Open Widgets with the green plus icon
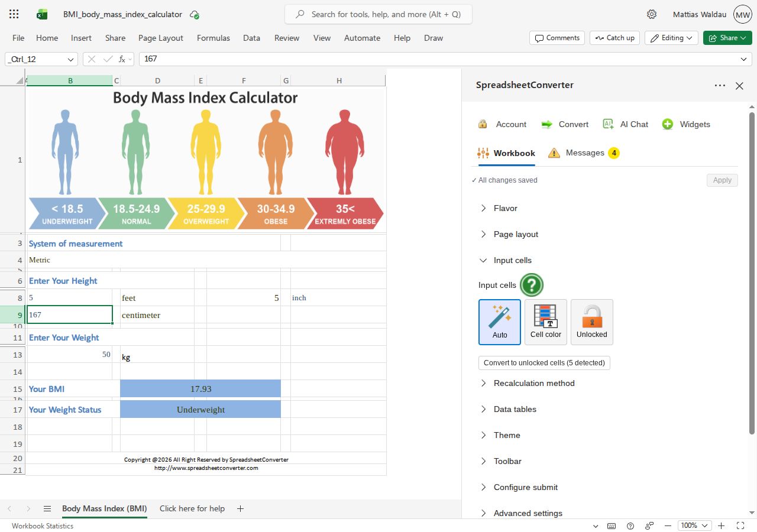This screenshot has height=532, width=757. coord(686,124)
